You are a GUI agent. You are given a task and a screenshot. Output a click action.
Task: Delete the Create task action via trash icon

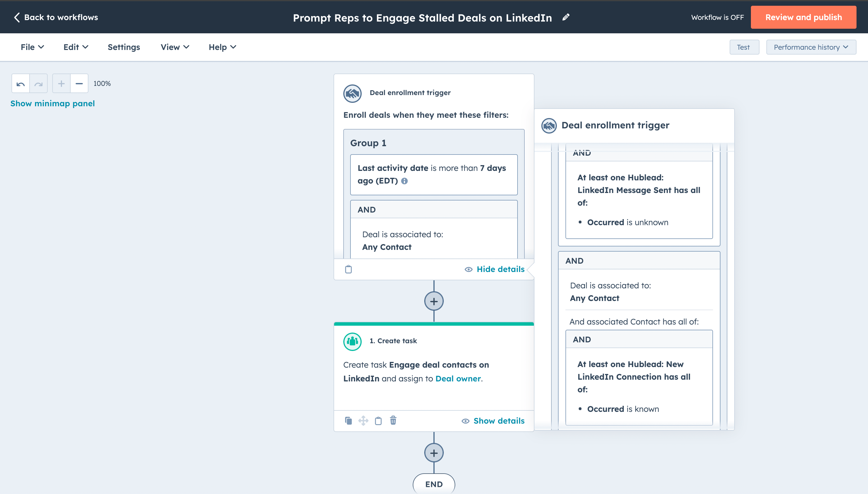(x=393, y=421)
